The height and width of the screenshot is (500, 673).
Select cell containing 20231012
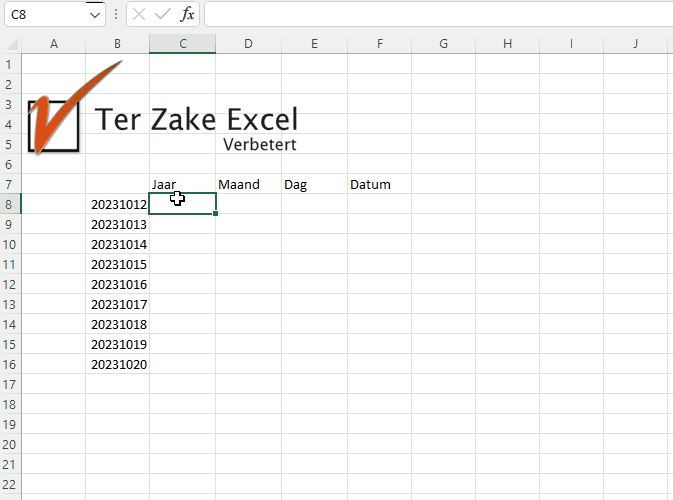117,204
